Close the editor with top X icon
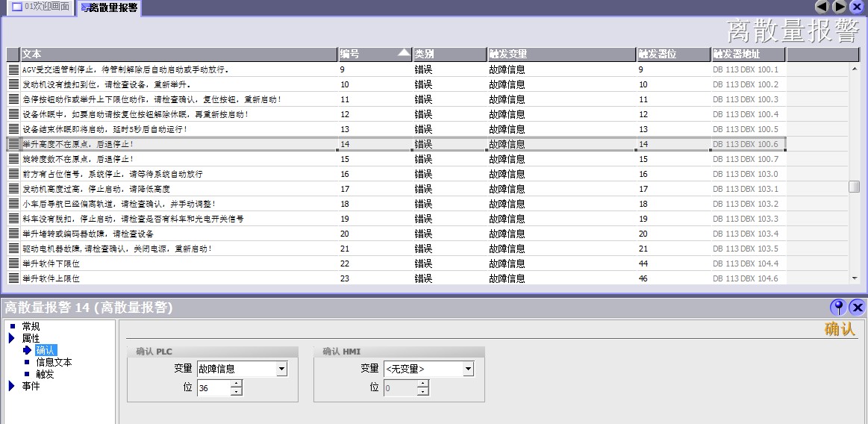Screen dimensions: 868x424 tap(856, 7)
